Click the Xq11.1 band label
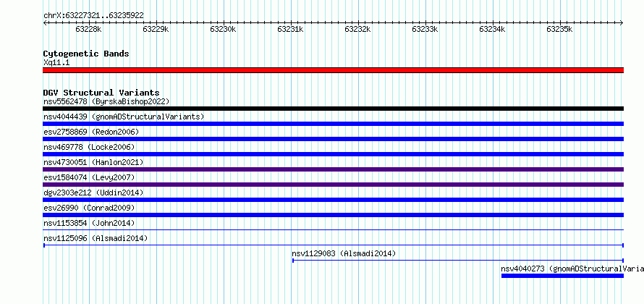 click(56, 62)
